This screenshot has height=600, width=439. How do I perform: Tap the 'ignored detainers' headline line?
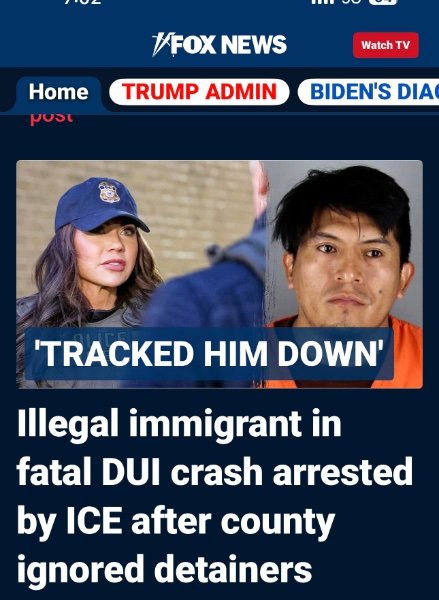pos(165,569)
